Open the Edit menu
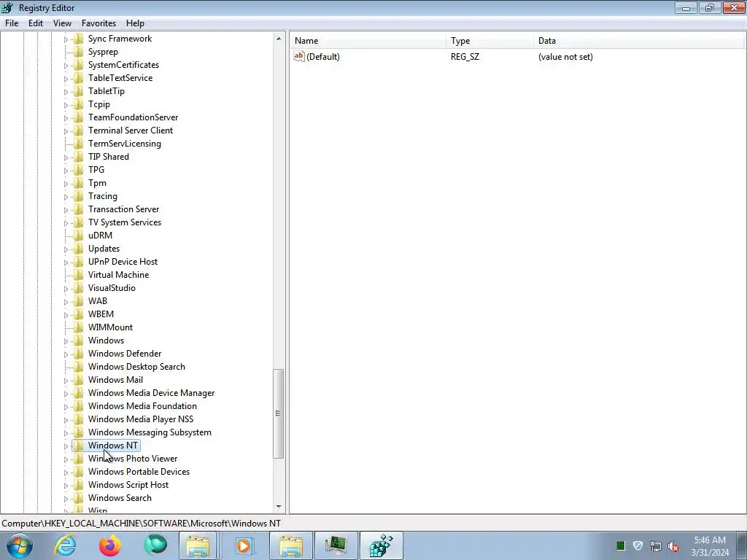 click(x=35, y=23)
